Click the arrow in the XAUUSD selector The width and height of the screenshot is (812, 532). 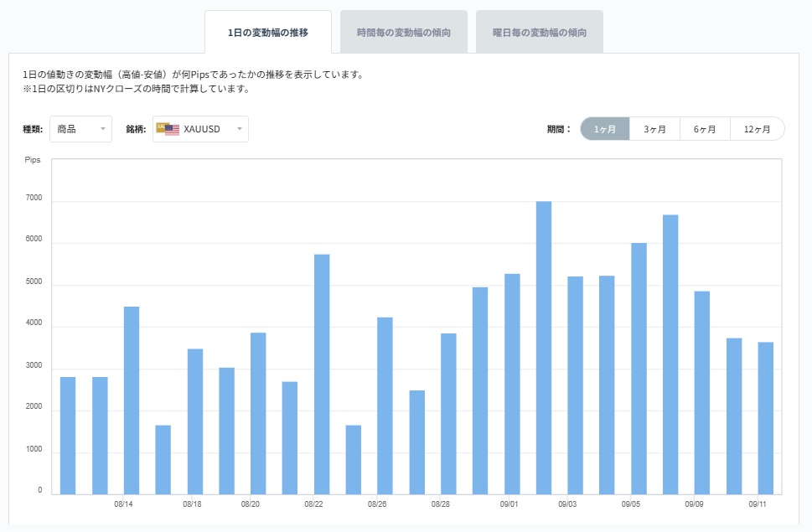click(x=240, y=129)
